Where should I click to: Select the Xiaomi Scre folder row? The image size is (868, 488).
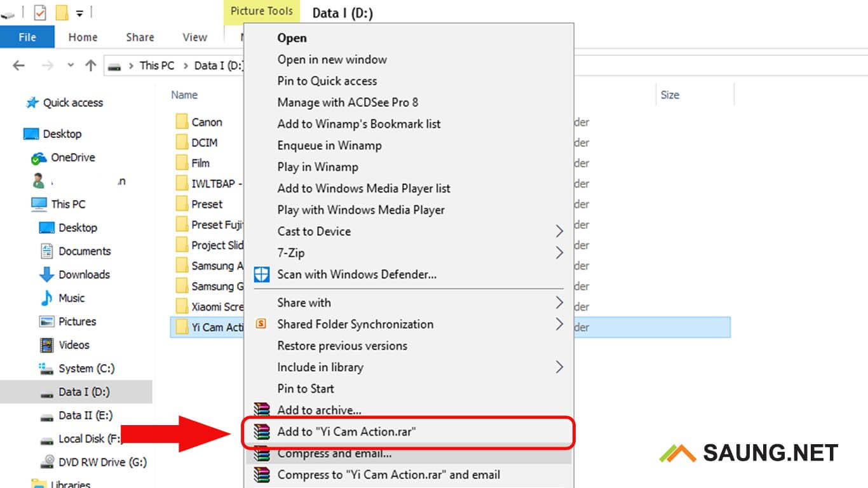point(208,307)
